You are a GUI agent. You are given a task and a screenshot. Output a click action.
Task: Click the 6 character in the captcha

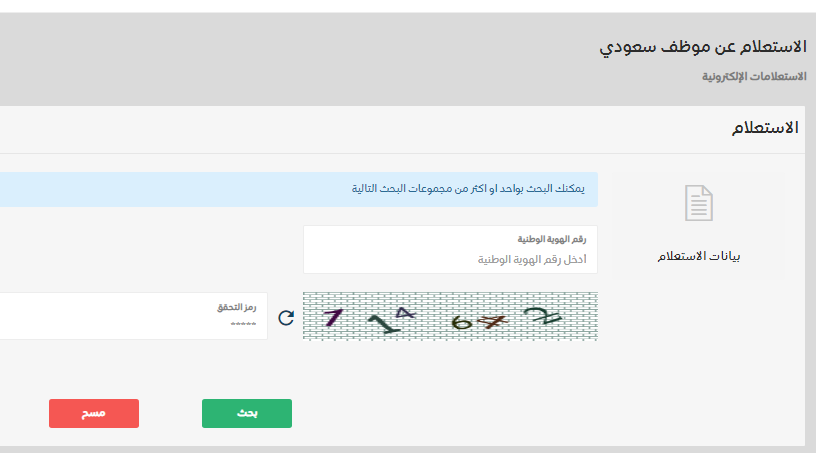[460, 322]
